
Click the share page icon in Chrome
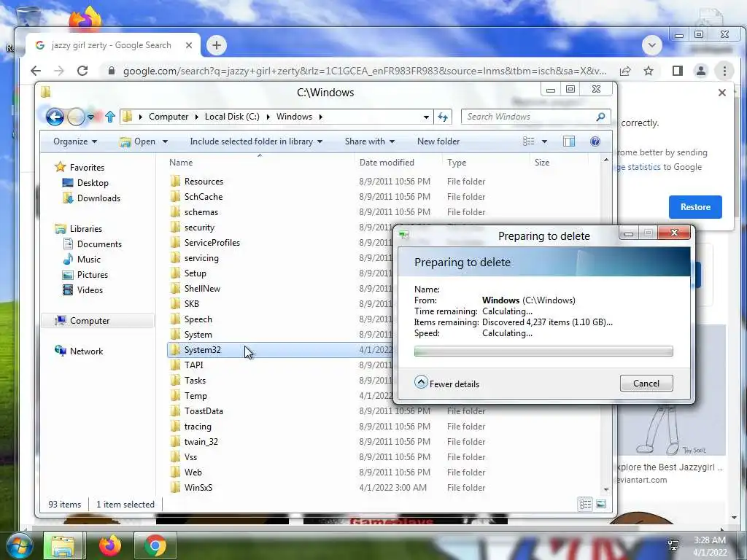pos(625,71)
